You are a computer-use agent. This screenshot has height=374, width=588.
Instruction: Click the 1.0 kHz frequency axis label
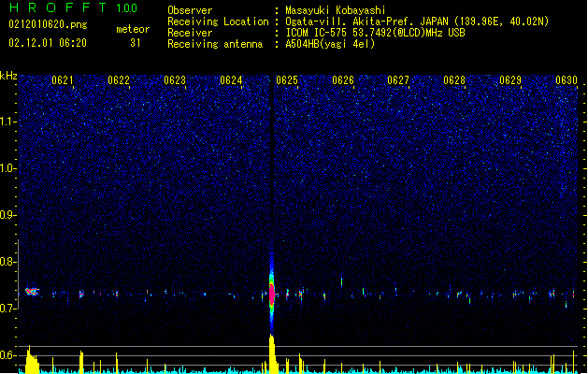coord(7,168)
